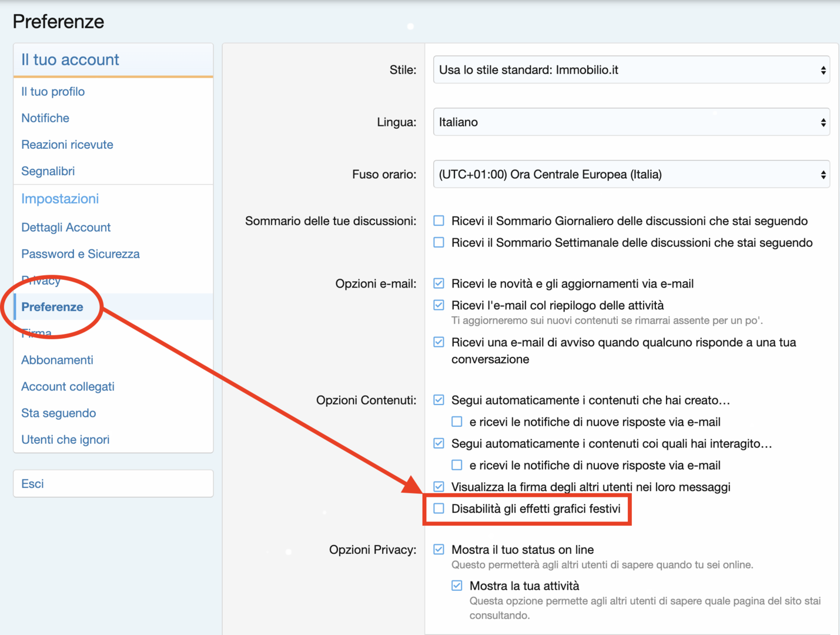This screenshot has width=840, height=635.
Task: Expand the Lingua language selector
Action: (631, 122)
